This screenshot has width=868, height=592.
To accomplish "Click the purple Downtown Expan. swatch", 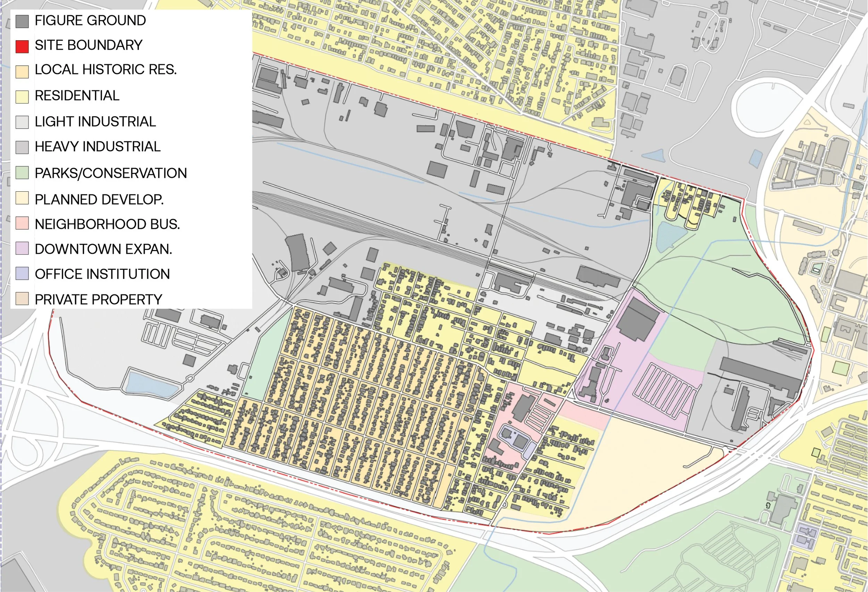I will [22, 248].
